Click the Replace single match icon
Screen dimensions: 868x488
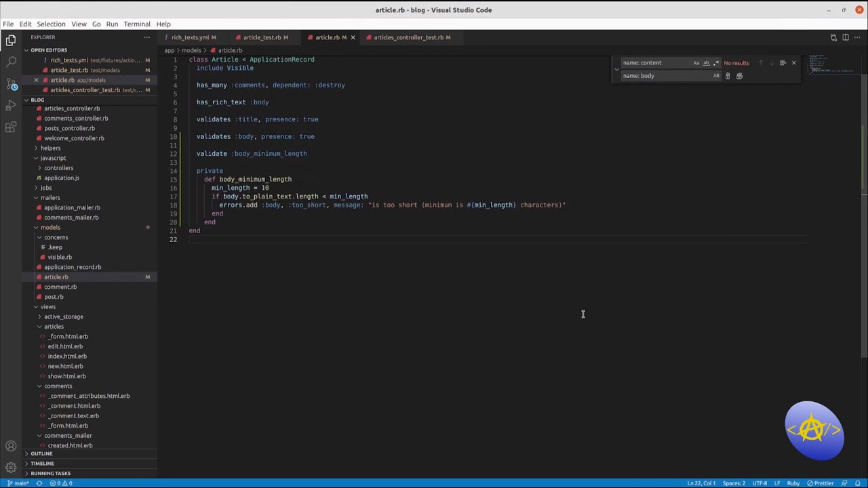click(x=728, y=76)
